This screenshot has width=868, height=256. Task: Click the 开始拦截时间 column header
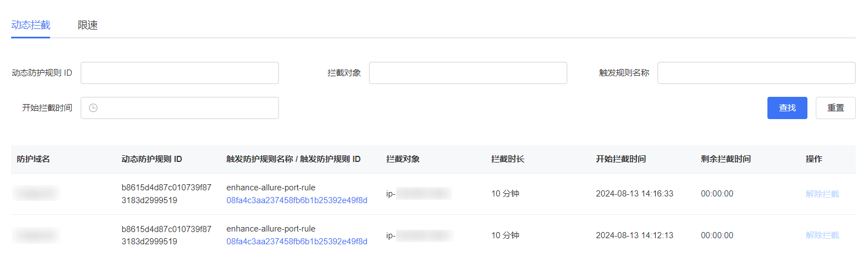(x=621, y=159)
